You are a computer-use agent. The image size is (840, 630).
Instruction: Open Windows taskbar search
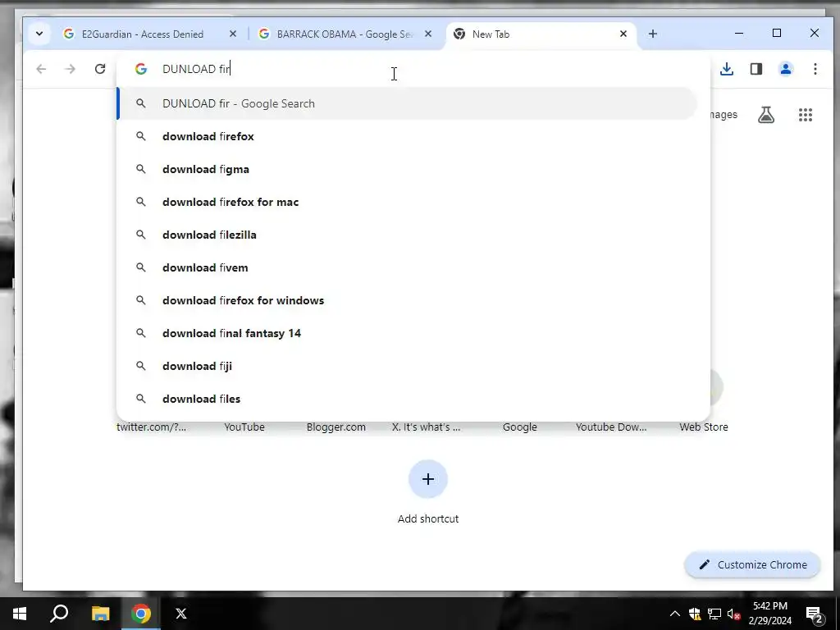coord(59,614)
